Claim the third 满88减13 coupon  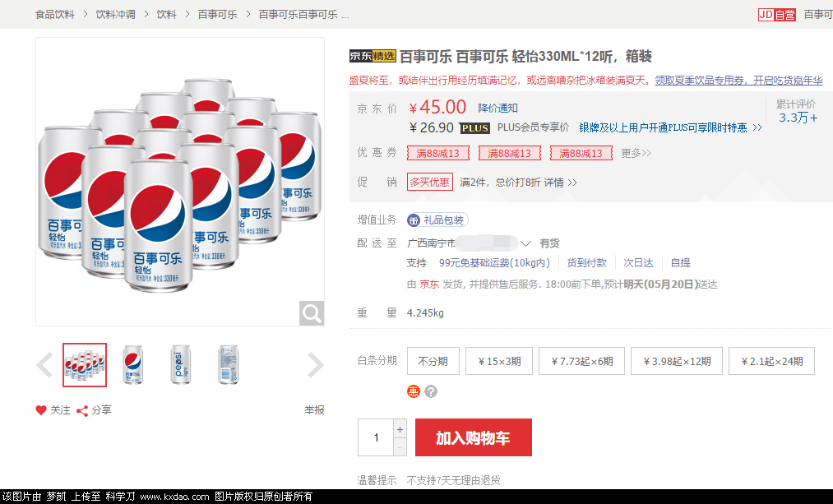coord(581,153)
